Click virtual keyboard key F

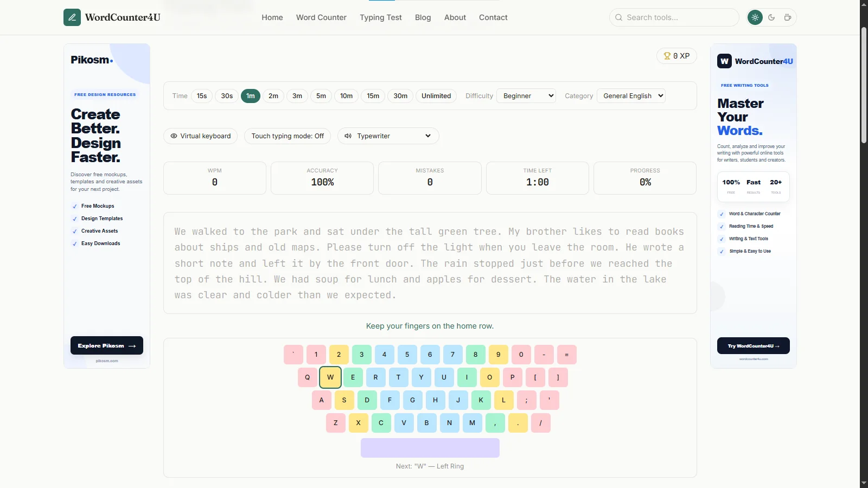390,400
